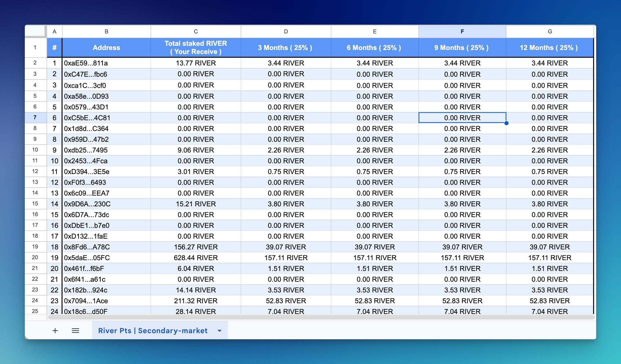Open the all sheets list icon
621x364 pixels.
(75, 330)
